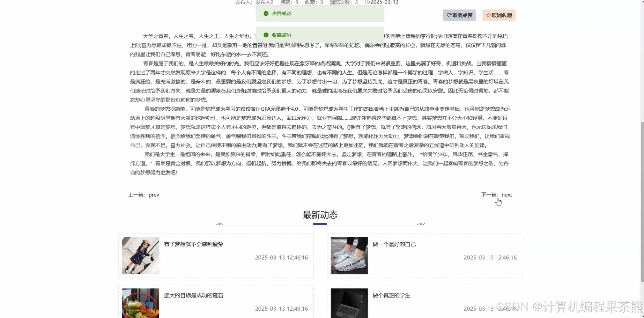644x318 pixels.
Task: Click the green check icon in 点赞成功 notification
Action: pyautogui.click(x=266, y=13)
